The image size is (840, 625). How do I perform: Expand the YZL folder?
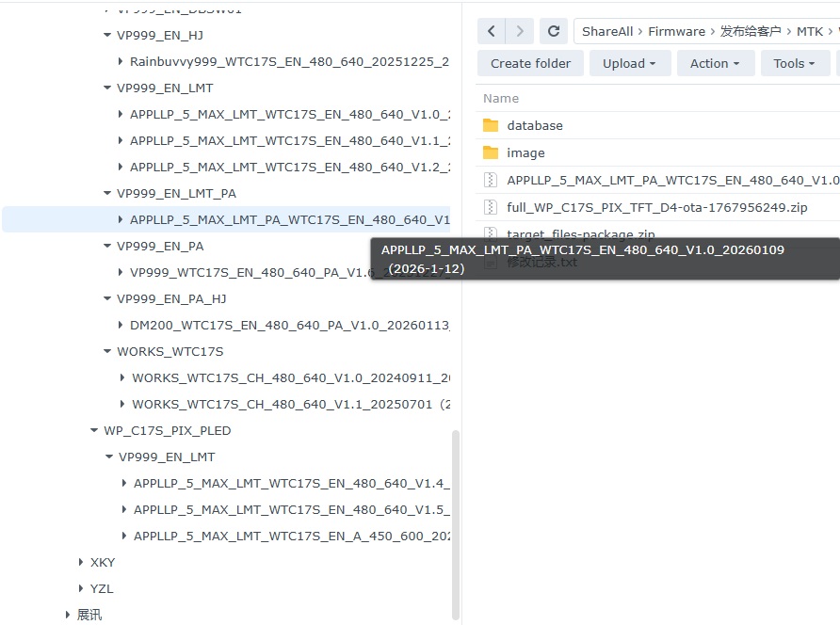click(81, 588)
